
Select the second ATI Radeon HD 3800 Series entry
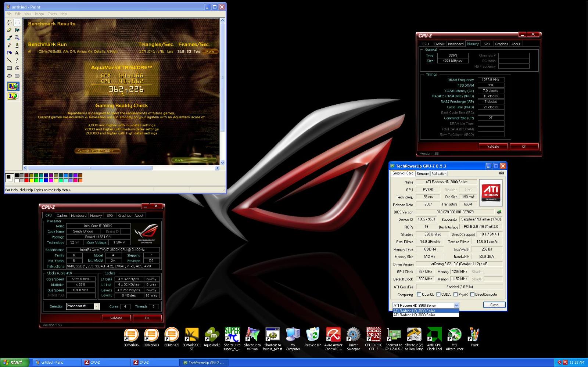click(426, 315)
